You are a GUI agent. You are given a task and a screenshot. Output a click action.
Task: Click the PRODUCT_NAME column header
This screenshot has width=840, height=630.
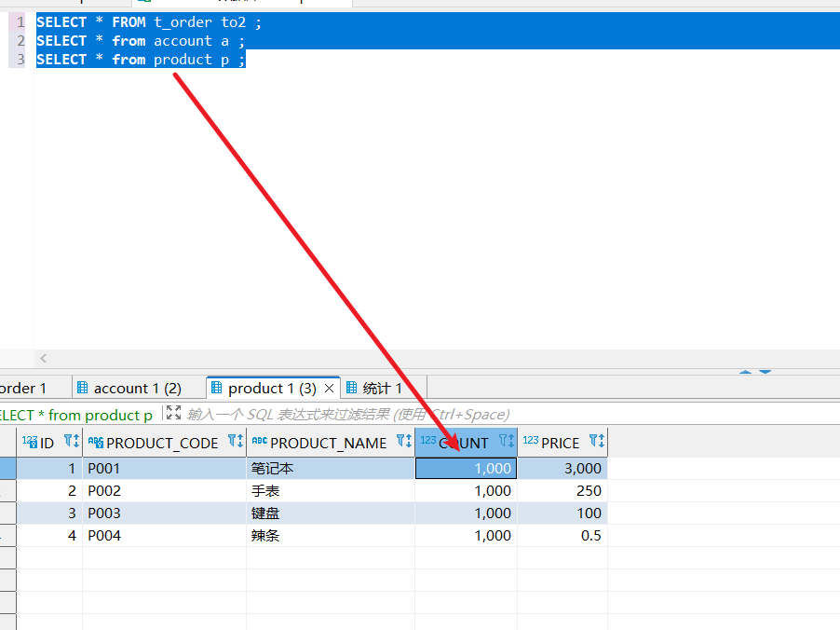(328, 443)
